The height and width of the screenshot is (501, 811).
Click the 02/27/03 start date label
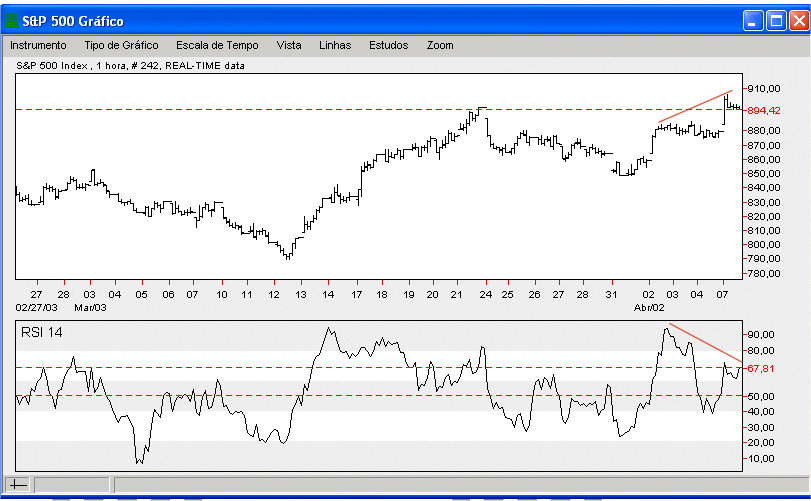36,308
